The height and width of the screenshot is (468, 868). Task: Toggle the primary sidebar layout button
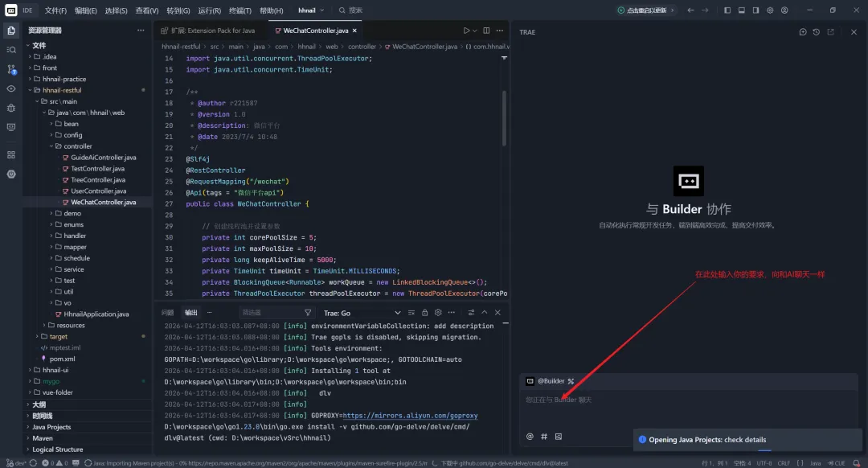click(x=727, y=10)
